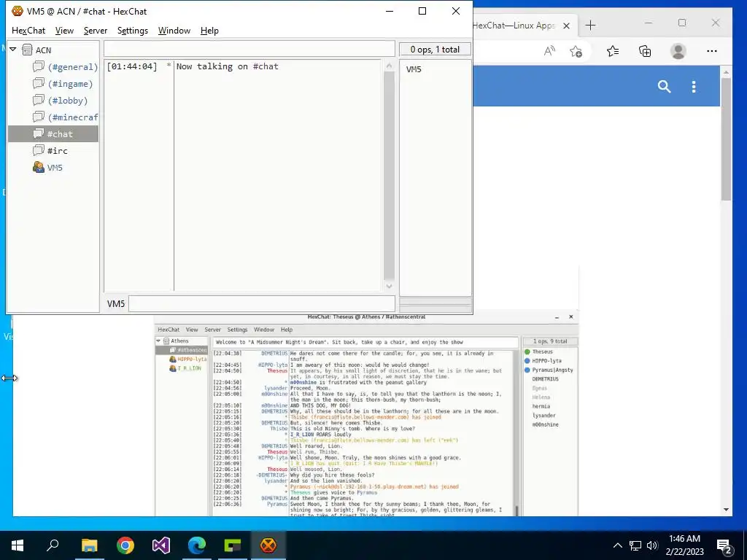The image size is (747, 560).
Task: Click the network icon in system tray
Action: tap(635, 545)
